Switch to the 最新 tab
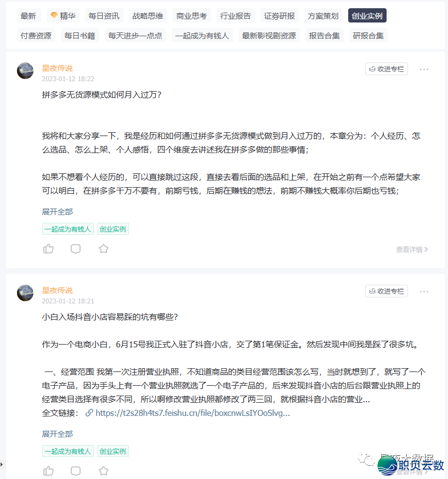 click(x=29, y=15)
